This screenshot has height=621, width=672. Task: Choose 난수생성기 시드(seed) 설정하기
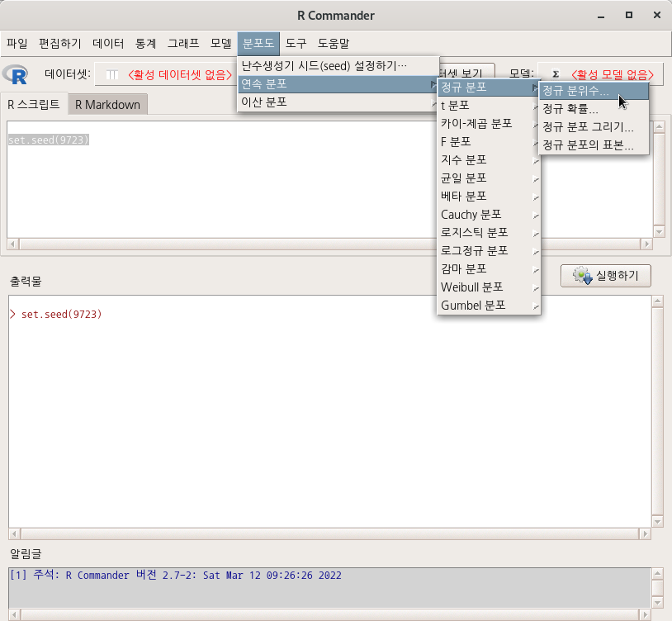[338, 66]
